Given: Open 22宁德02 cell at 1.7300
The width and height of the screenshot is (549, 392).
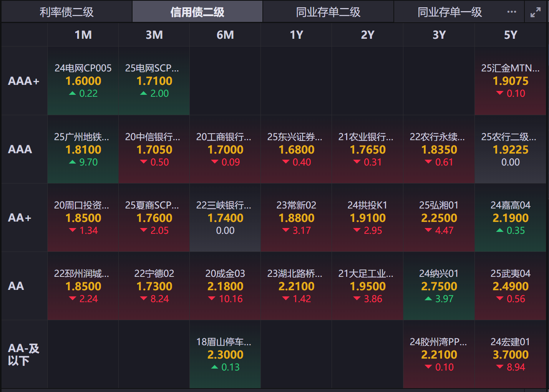Looking at the screenshot, I should [x=154, y=286].
